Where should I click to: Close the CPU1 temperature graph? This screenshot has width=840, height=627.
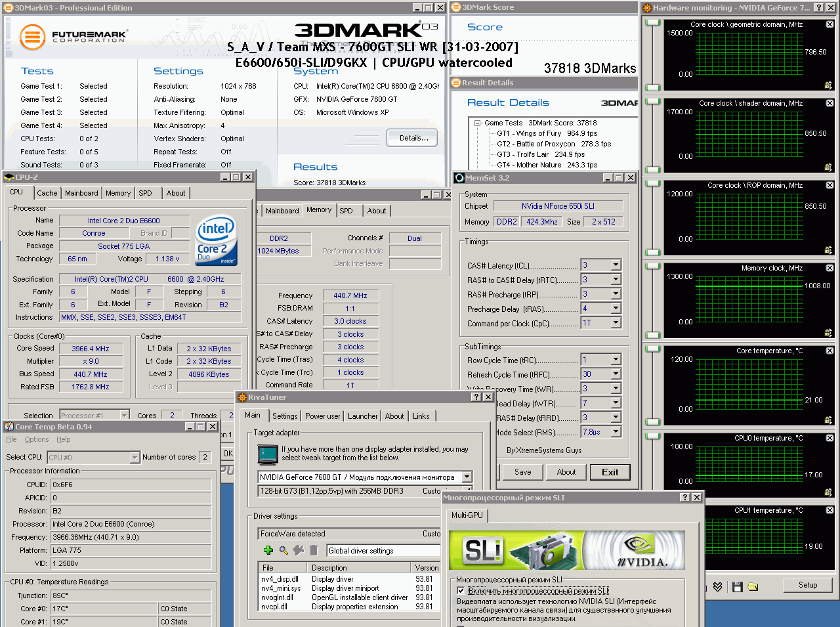[x=829, y=510]
